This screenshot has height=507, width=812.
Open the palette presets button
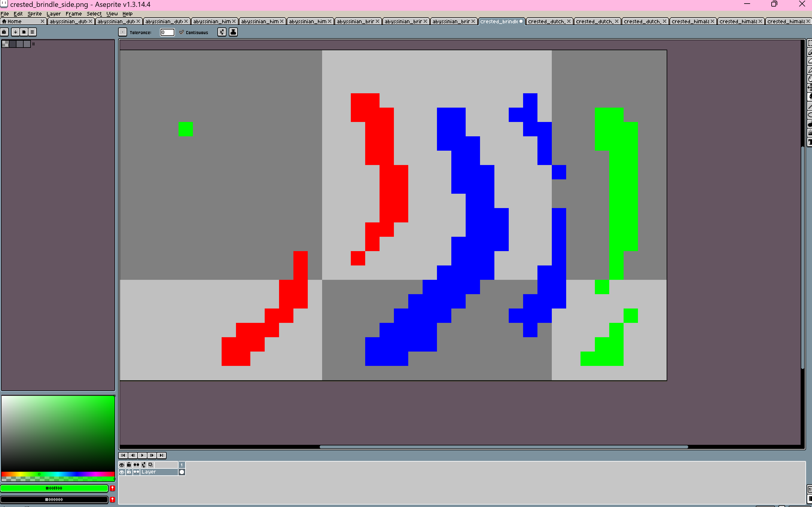pyautogui.click(x=24, y=32)
